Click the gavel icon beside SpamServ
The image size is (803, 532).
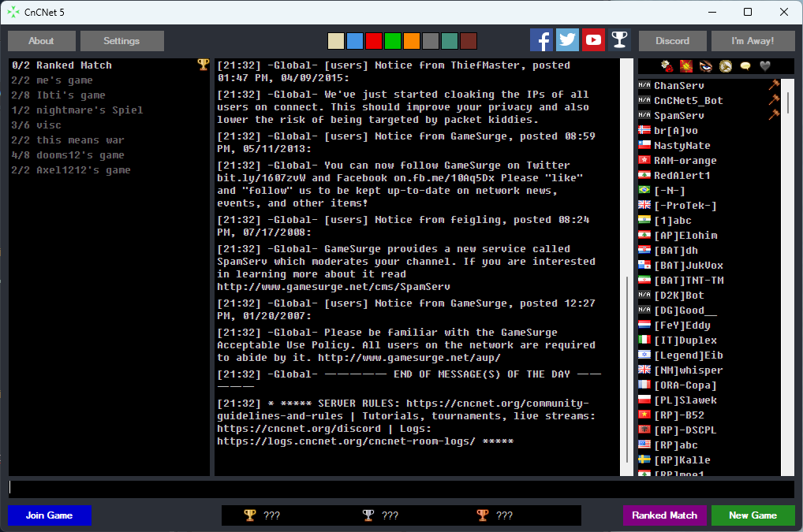[774, 114]
